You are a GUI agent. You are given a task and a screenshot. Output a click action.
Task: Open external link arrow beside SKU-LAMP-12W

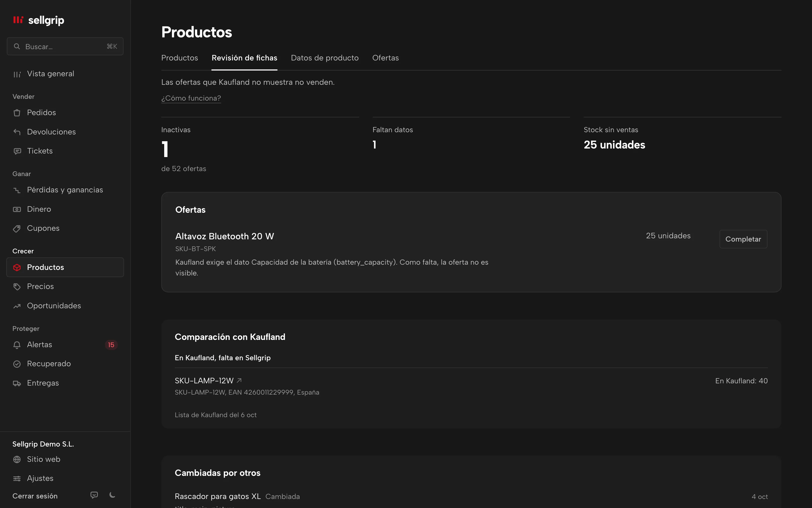point(239,380)
